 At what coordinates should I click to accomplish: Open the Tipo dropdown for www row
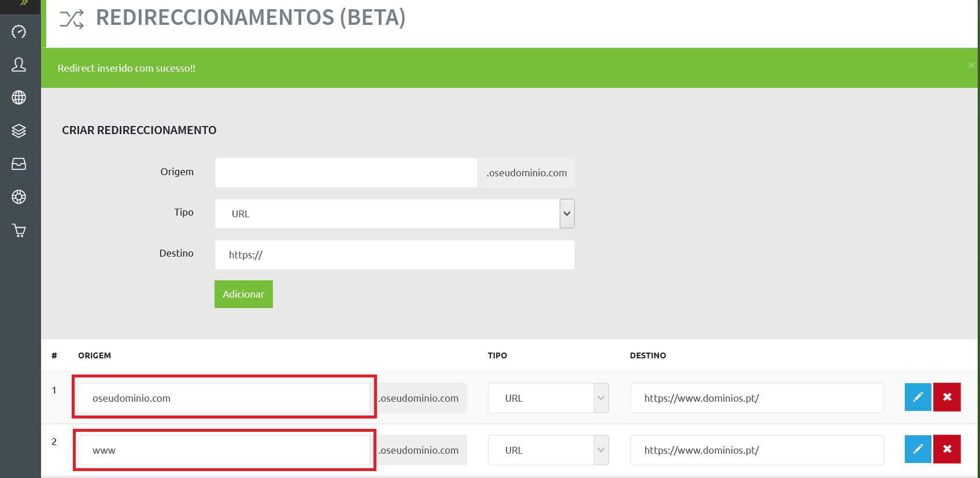tap(548, 450)
